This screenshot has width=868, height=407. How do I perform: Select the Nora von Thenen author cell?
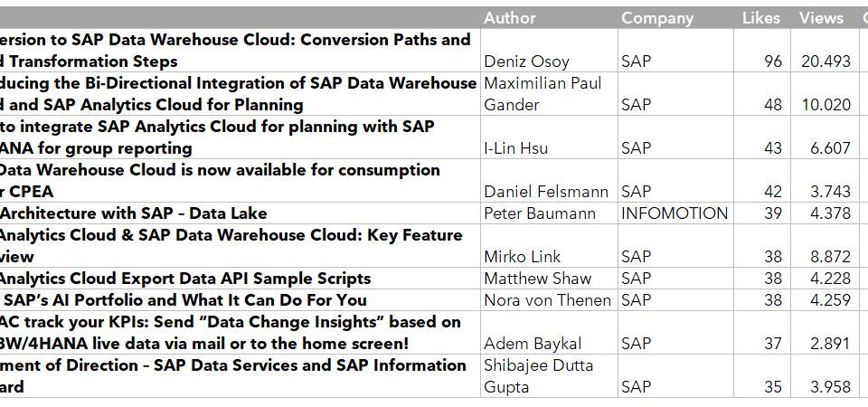coord(549,299)
